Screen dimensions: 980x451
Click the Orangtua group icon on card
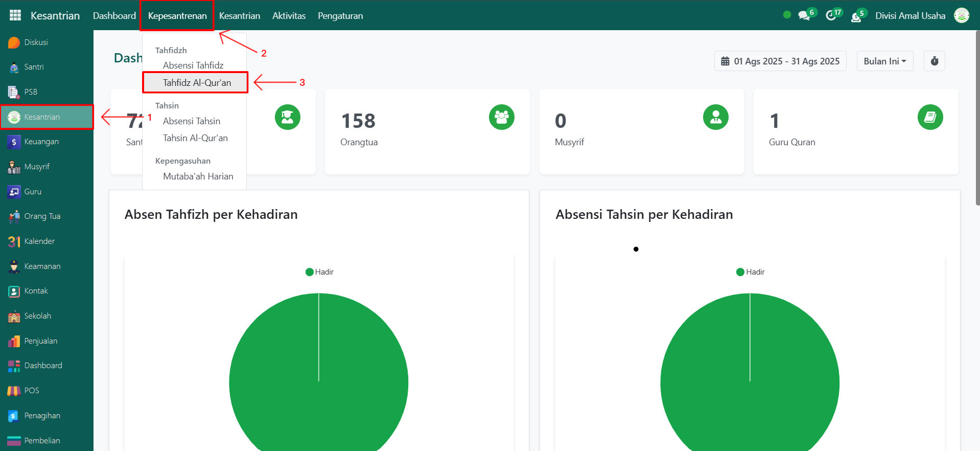click(501, 118)
